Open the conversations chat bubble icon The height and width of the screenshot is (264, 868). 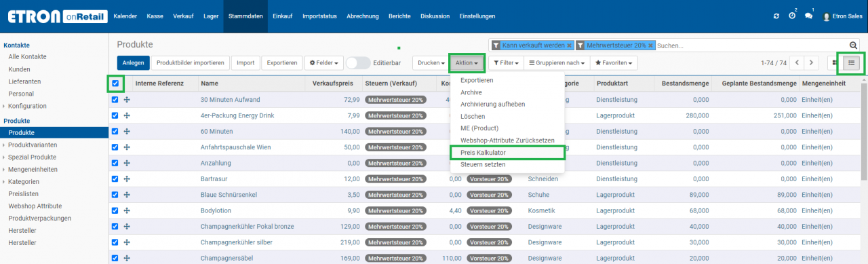click(x=808, y=16)
